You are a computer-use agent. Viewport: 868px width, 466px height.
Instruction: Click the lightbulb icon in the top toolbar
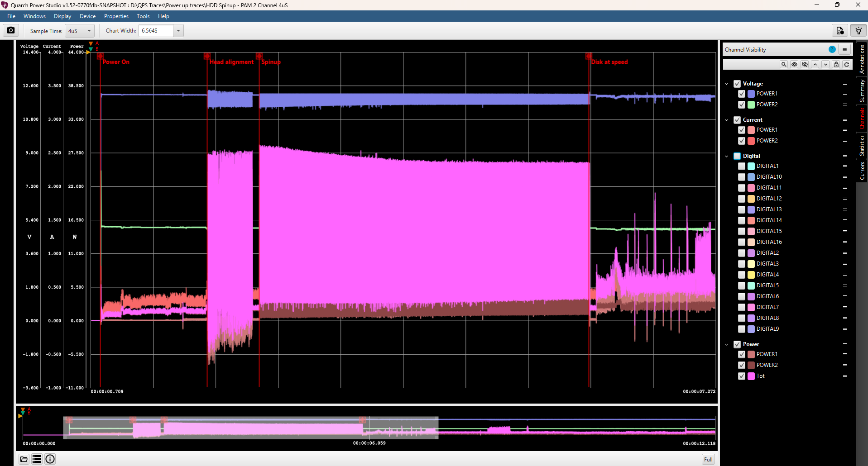(x=858, y=30)
